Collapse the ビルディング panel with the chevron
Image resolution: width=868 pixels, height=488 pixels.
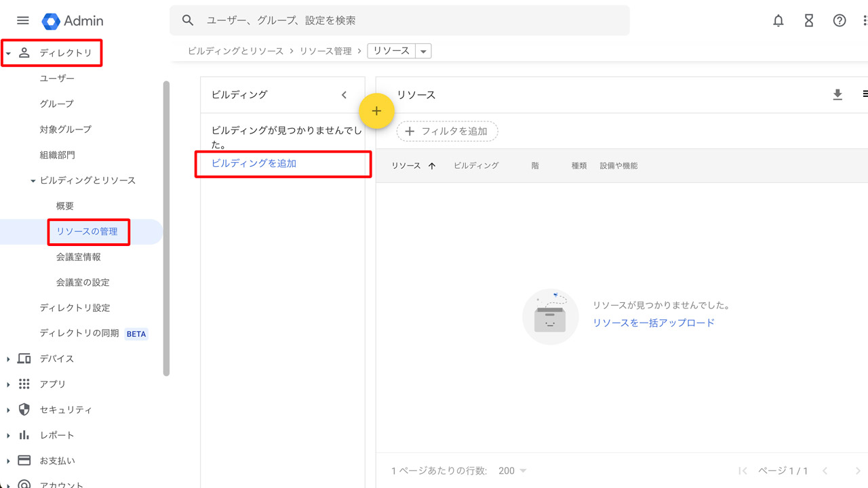344,95
